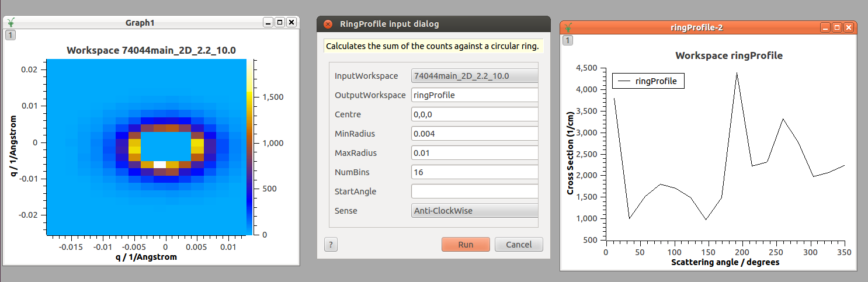Close the RingProfile input dialog
This screenshot has height=282, width=868.
[x=328, y=24]
